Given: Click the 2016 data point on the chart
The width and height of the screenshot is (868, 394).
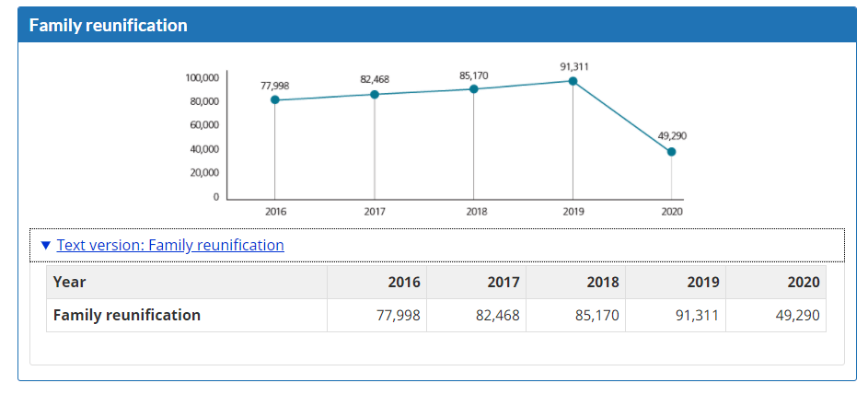Looking at the screenshot, I should coord(275,99).
